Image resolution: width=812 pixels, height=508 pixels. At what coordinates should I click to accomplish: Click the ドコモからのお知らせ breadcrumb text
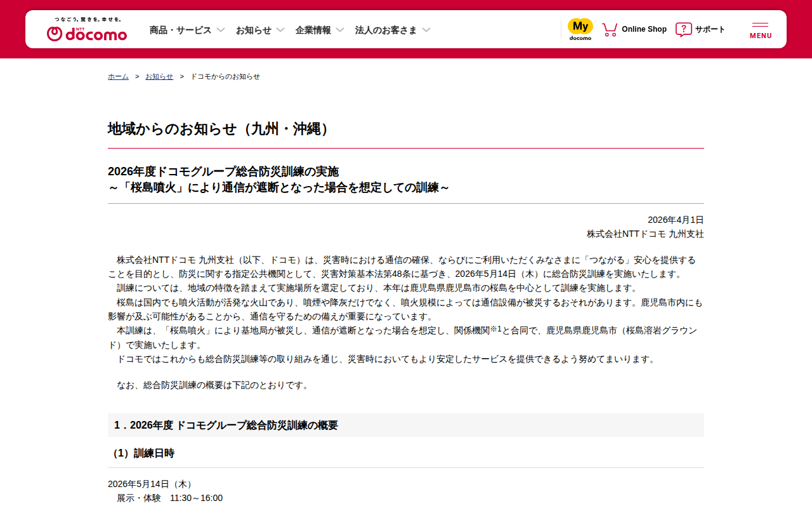coord(225,77)
